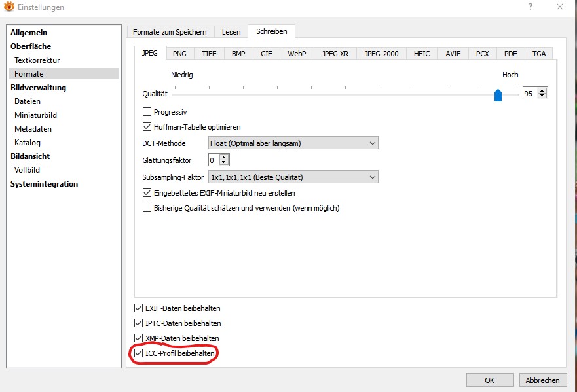
Task: Select Metadaten in the settings tree
Action: 33,129
